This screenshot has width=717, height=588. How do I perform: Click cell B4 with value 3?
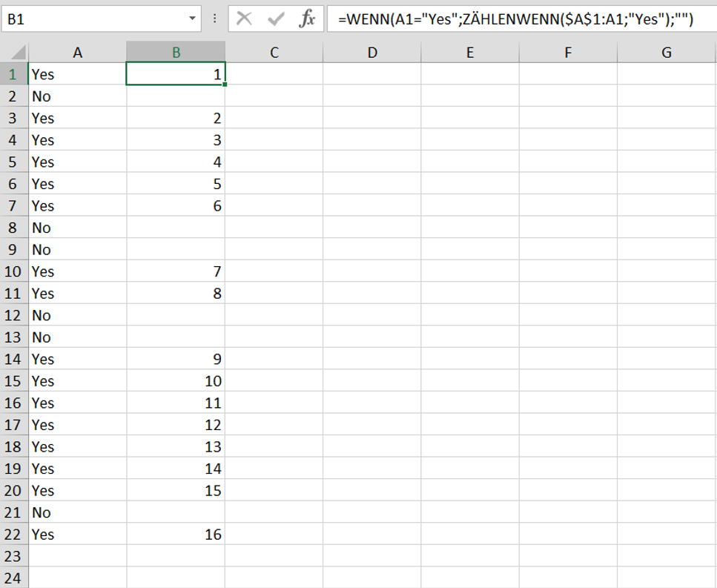pyautogui.click(x=176, y=140)
